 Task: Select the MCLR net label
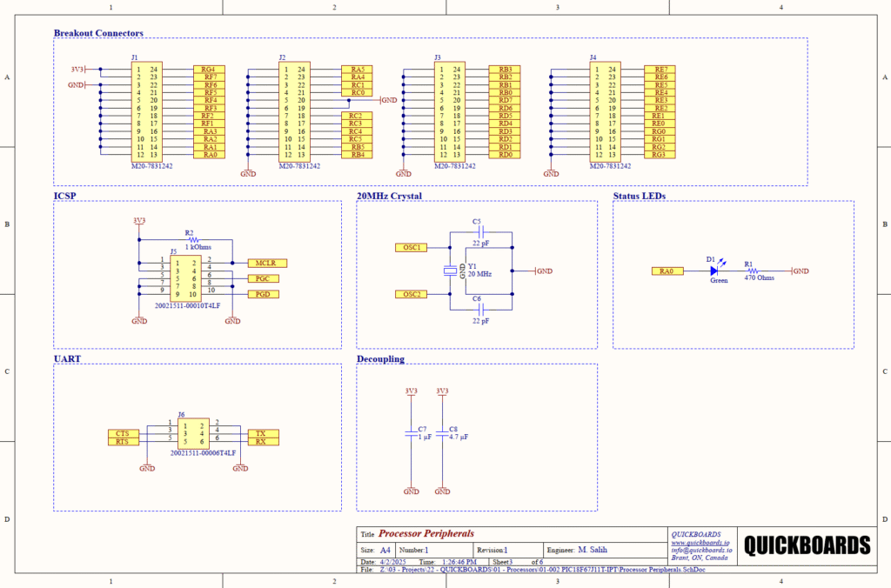click(266, 263)
